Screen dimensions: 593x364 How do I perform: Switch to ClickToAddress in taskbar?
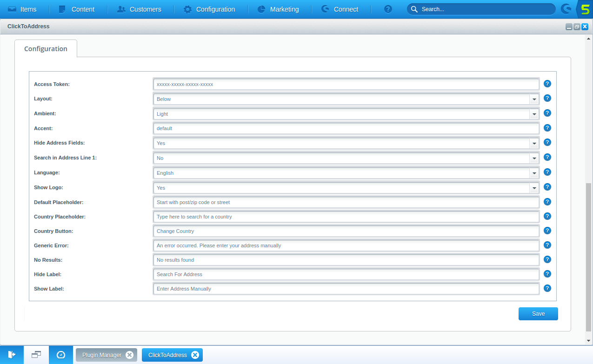[173, 355]
